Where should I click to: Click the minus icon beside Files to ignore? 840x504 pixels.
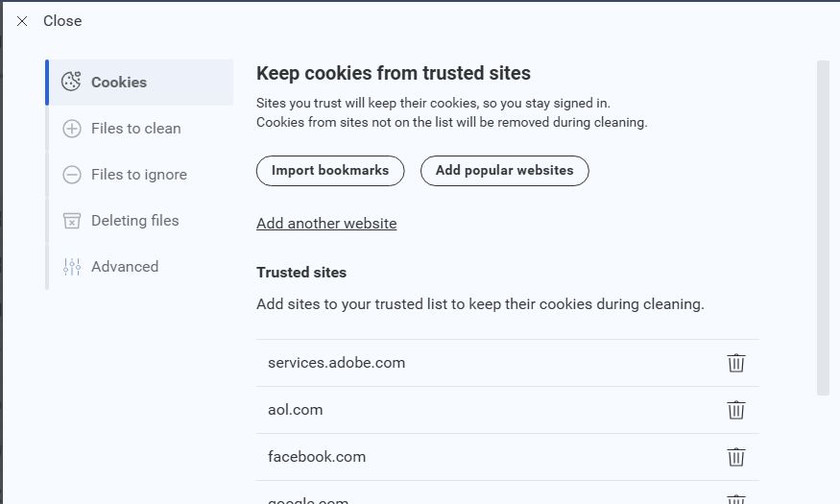click(72, 175)
